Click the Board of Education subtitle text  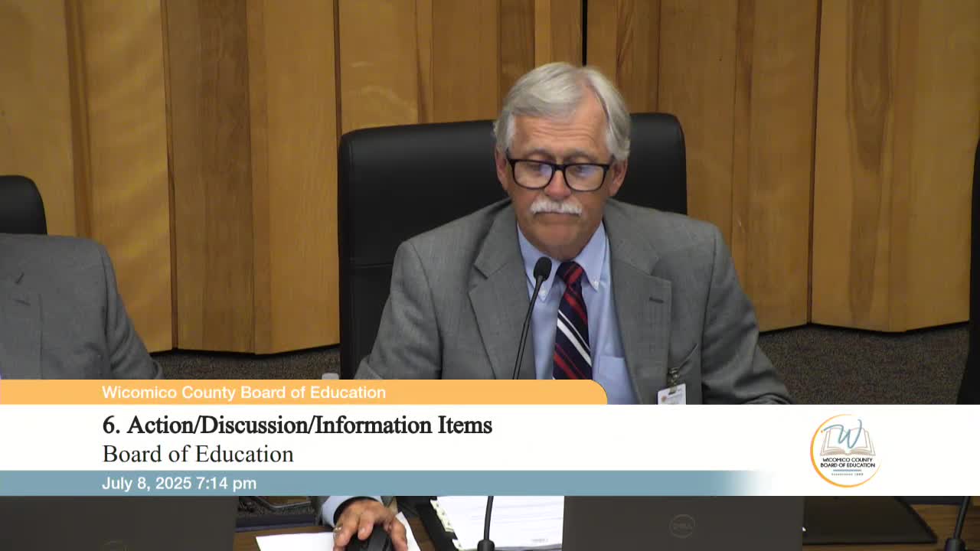pos(197,454)
